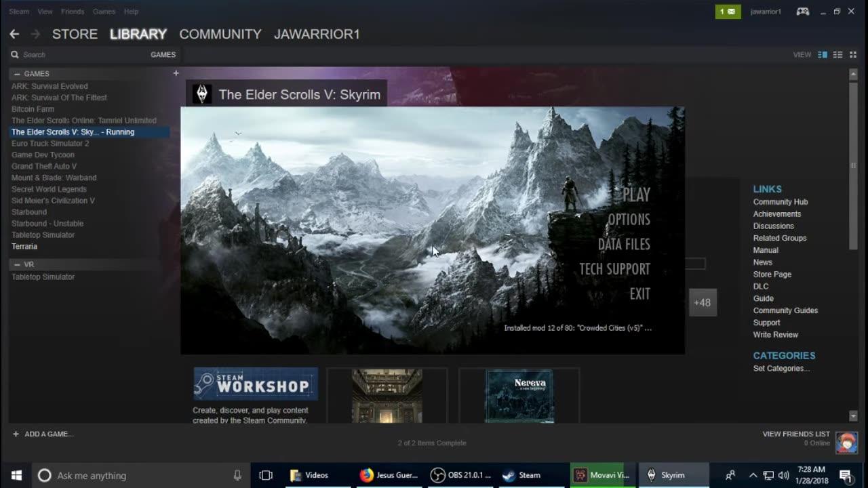Open the friends avatar in the bottom right
Image resolution: width=868 pixels, height=488 pixels.
point(846,442)
